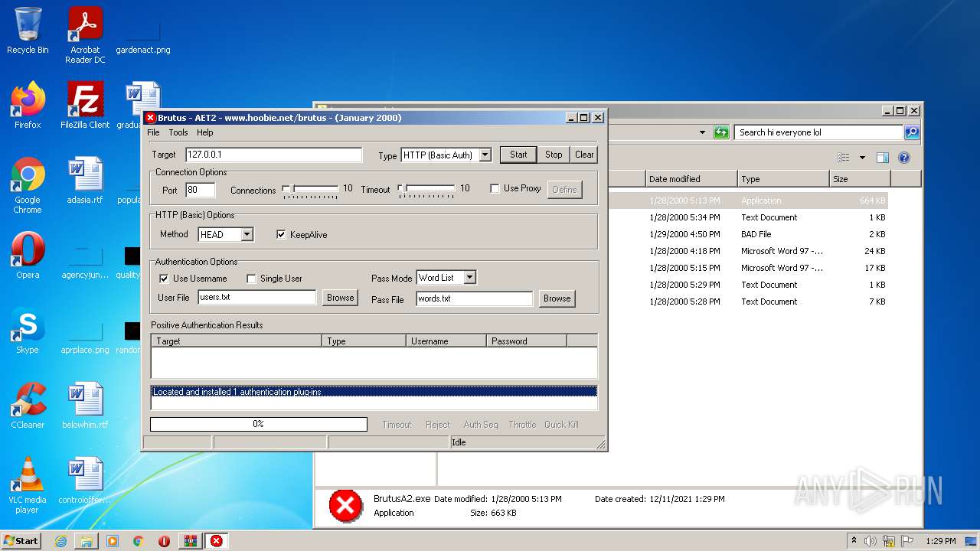Click the Password column header in results
Viewport: 980px width, 551px height.
click(527, 341)
